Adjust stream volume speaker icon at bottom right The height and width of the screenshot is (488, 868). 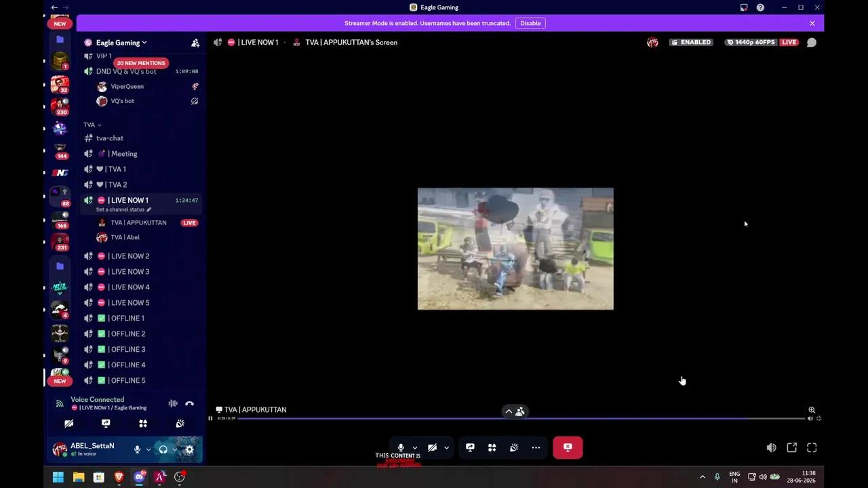tap(771, 447)
